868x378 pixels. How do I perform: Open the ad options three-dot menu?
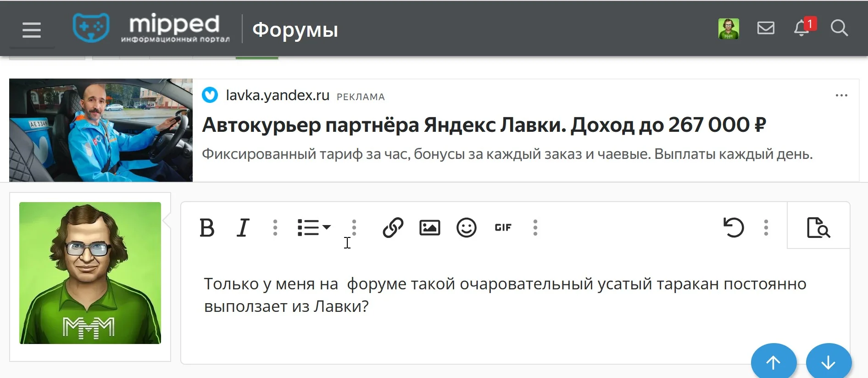click(841, 95)
